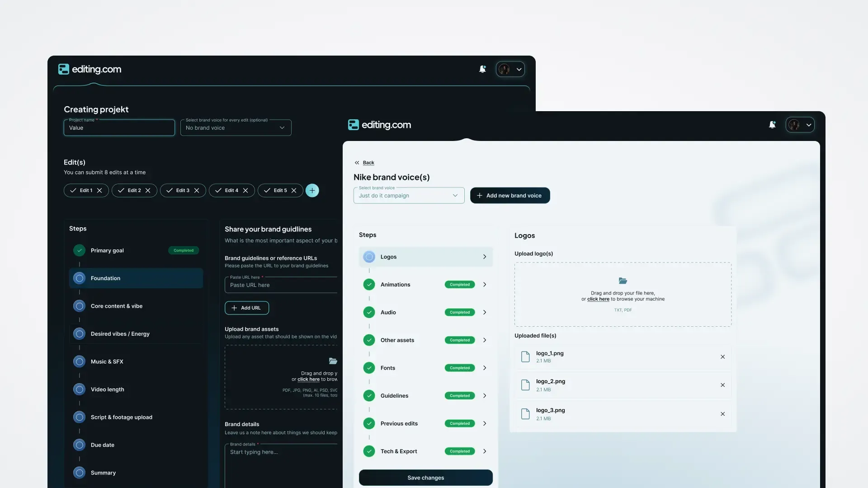The width and height of the screenshot is (868, 488).
Task: Click the Brand details text area
Action: coord(281,465)
